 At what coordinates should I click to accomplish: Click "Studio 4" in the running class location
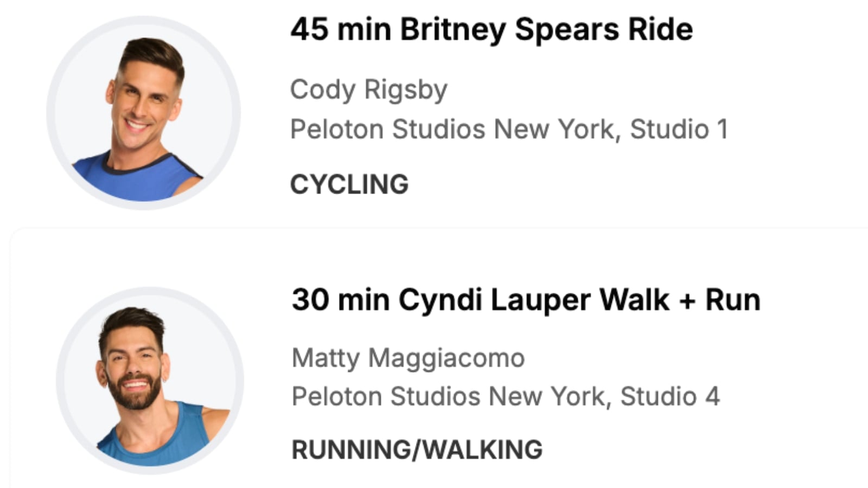click(670, 396)
